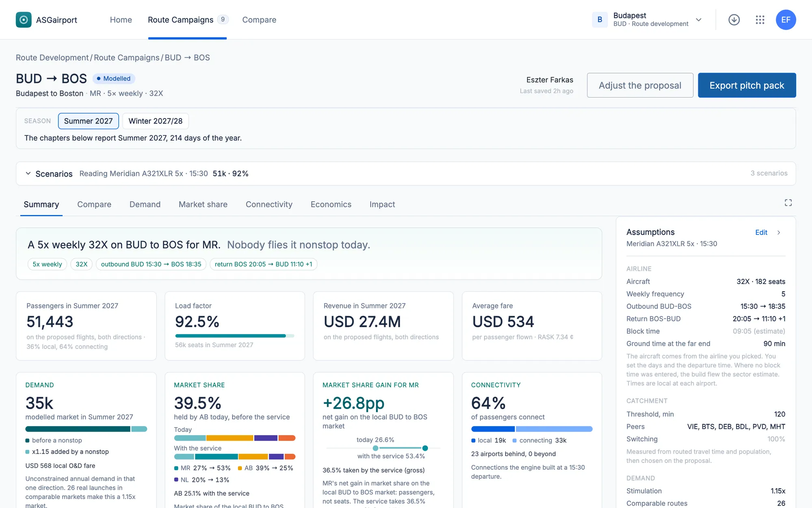The image size is (812, 508).
Task: Click the Assumptions panel arrow chevron
Action: coord(779,232)
